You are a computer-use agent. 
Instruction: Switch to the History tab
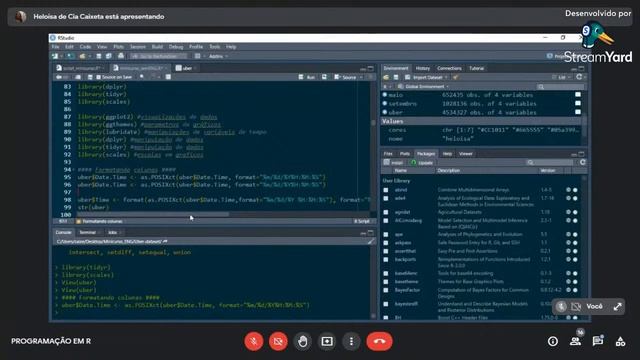point(422,68)
